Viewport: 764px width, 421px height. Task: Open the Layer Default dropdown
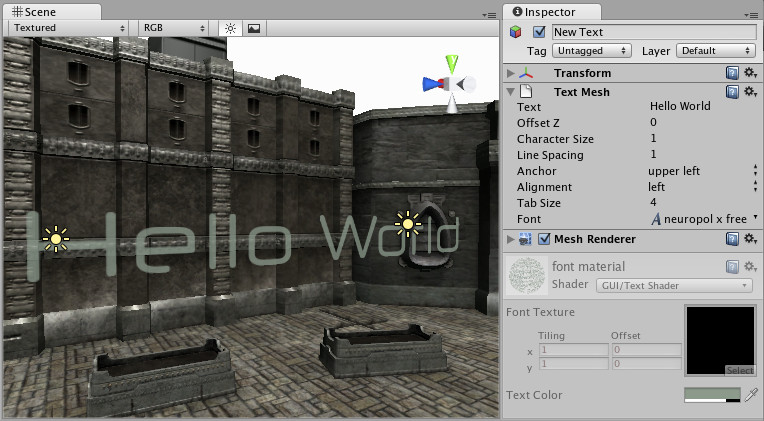coord(714,50)
